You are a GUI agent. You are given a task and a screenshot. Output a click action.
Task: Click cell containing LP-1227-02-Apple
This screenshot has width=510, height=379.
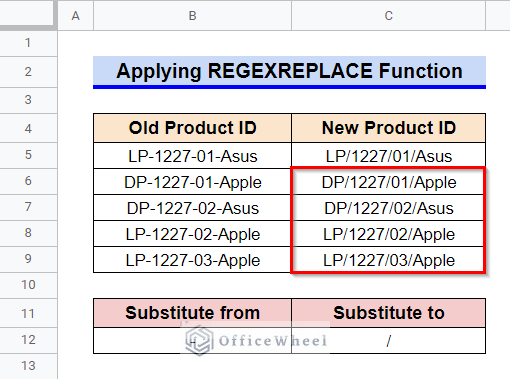coord(192,234)
